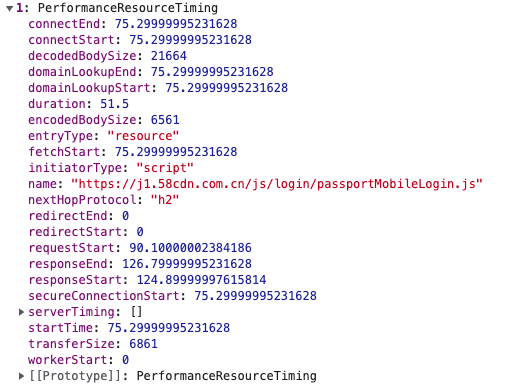Select the responseStart value 124.89999997615814

click(x=201, y=280)
